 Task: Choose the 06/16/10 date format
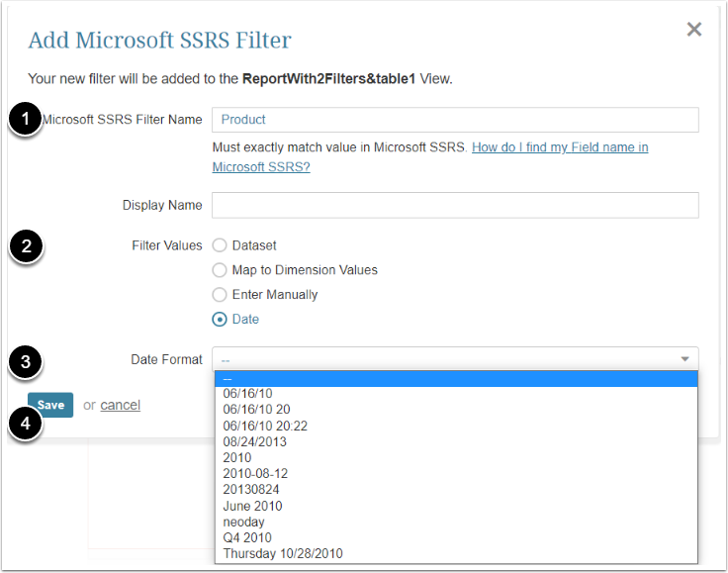tap(247, 394)
